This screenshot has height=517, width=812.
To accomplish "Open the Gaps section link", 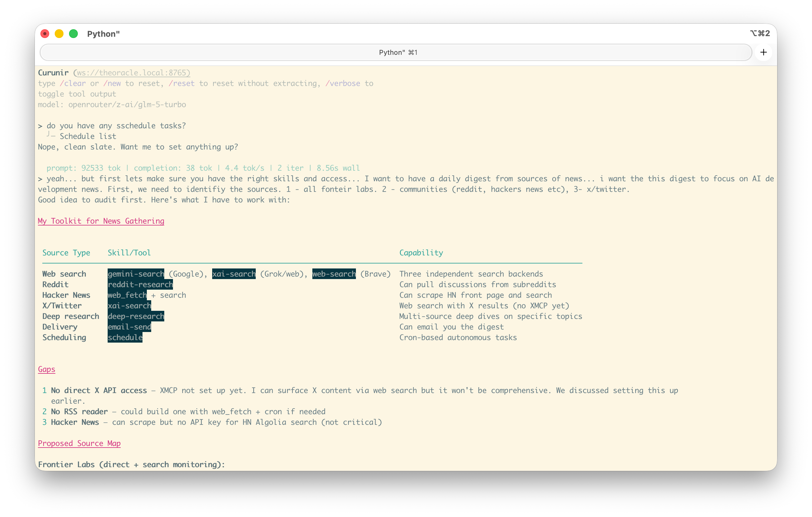I will coord(47,369).
